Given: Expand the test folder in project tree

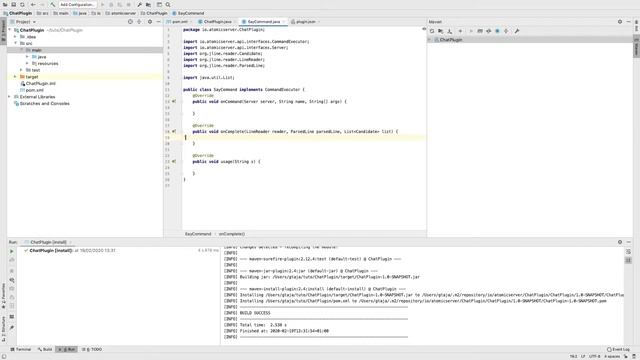Looking at the screenshot, I should pyautogui.click(x=22, y=70).
